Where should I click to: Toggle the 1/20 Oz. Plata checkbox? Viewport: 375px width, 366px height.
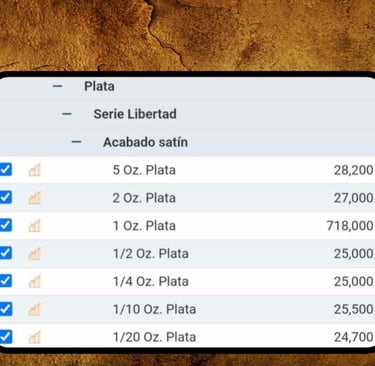click(5, 336)
